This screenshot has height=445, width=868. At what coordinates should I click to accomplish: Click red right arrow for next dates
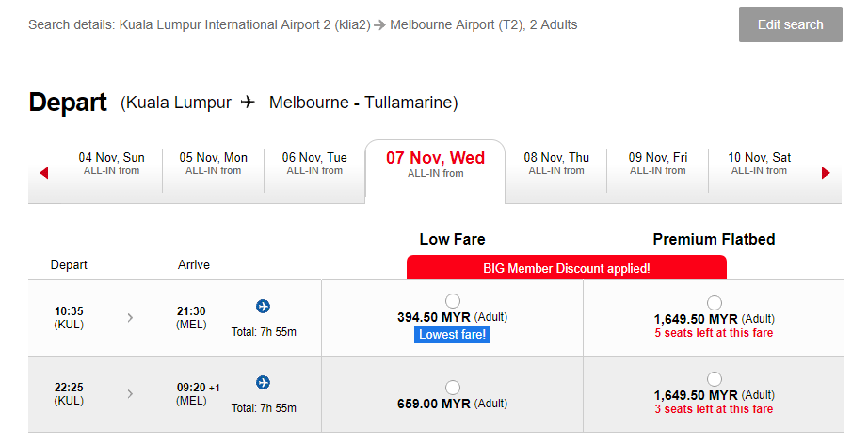click(x=826, y=173)
